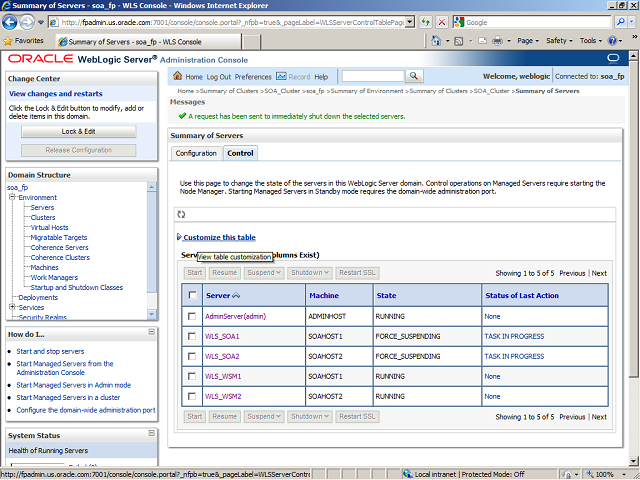The image size is (640, 480).
Task: Switch to the Configuration tab
Action: click(196, 153)
